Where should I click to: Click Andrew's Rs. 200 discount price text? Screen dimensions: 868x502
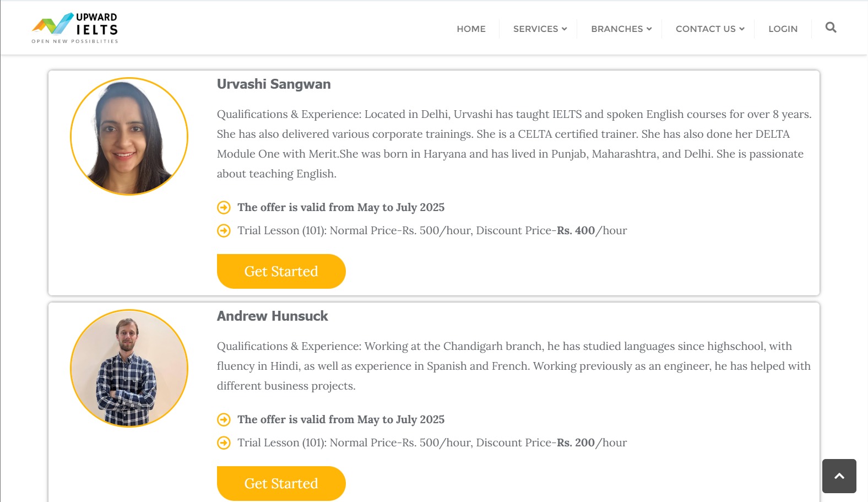576,443
